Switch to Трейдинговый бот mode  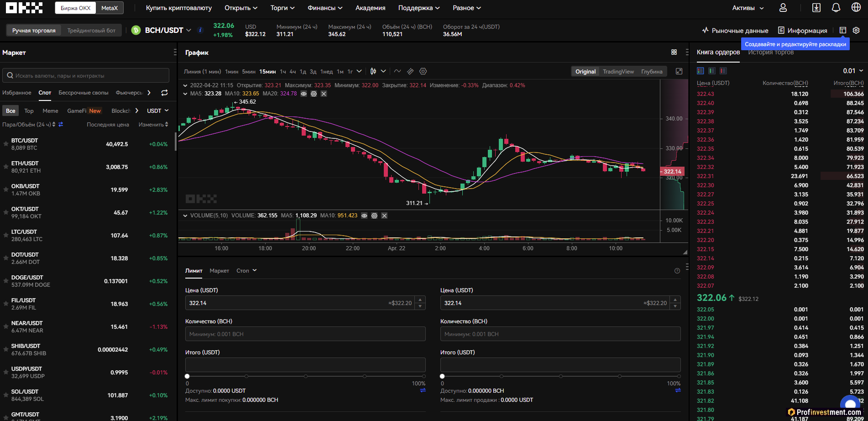pyautogui.click(x=91, y=31)
